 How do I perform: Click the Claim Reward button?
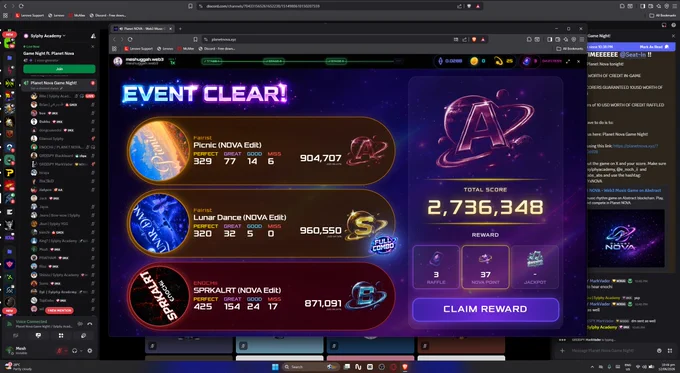tap(485, 309)
